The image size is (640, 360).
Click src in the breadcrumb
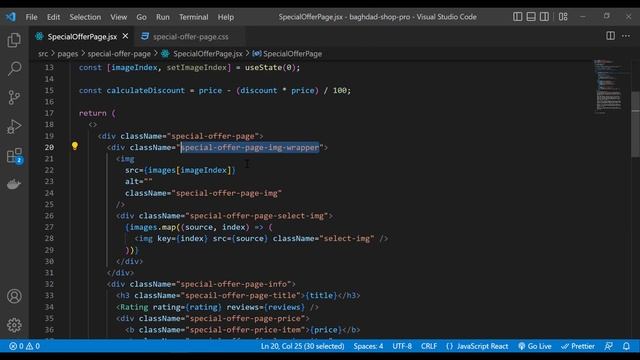point(43,53)
